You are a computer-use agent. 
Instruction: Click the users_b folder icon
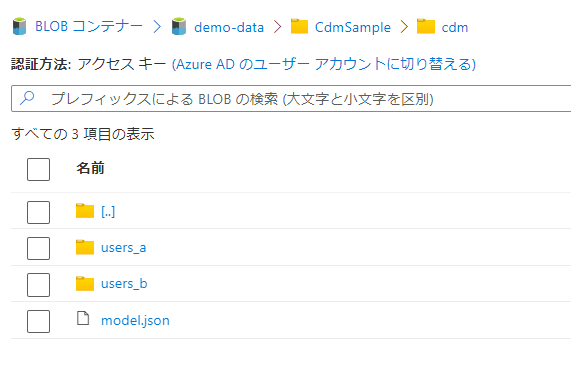[x=85, y=284]
